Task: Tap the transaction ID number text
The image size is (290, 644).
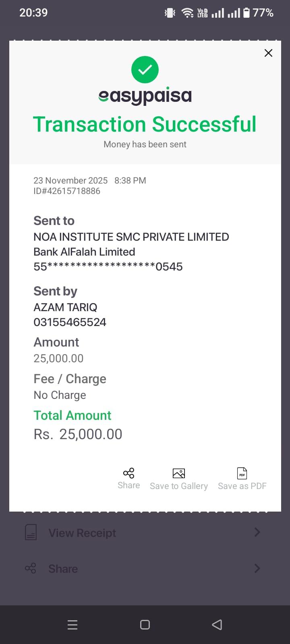Action: tap(67, 191)
